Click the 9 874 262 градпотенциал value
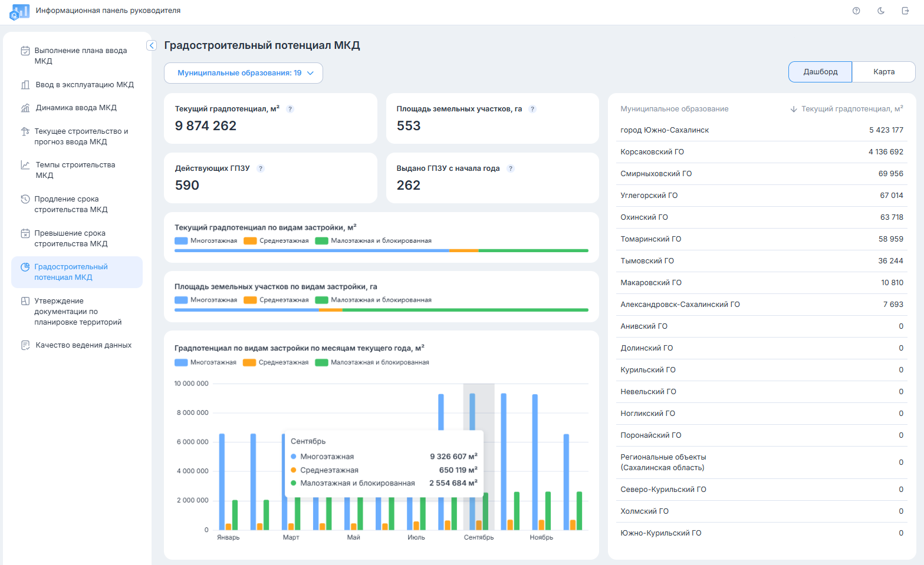This screenshot has width=924, height=565. [x=206, y=126]
